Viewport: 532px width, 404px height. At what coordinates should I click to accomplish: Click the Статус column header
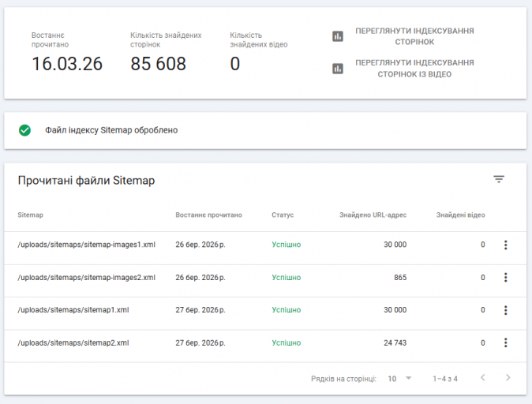[x=283, y=215]
